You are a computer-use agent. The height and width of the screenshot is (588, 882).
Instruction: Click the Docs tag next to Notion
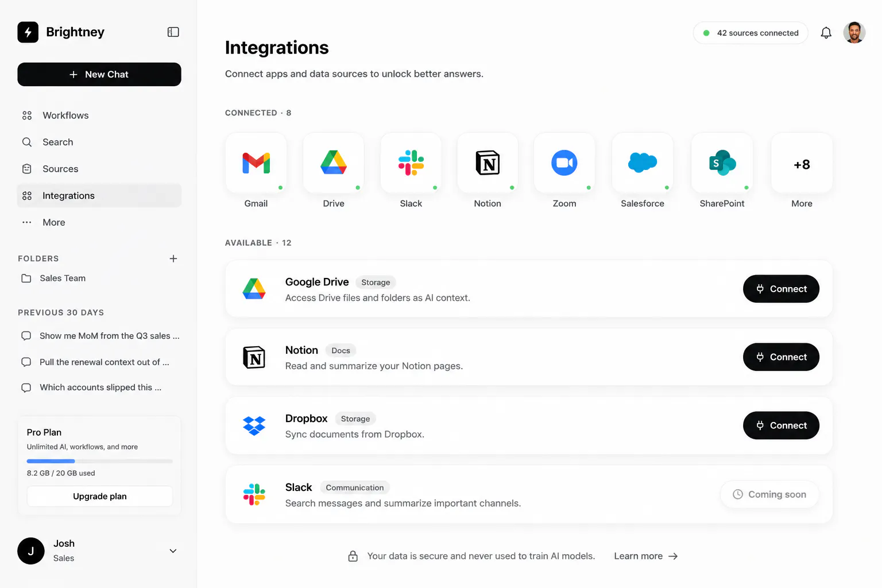341,351
